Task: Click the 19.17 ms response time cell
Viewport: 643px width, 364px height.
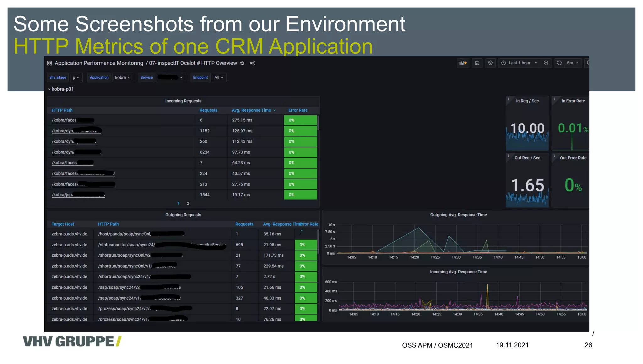Action: (x=241, y=195)
